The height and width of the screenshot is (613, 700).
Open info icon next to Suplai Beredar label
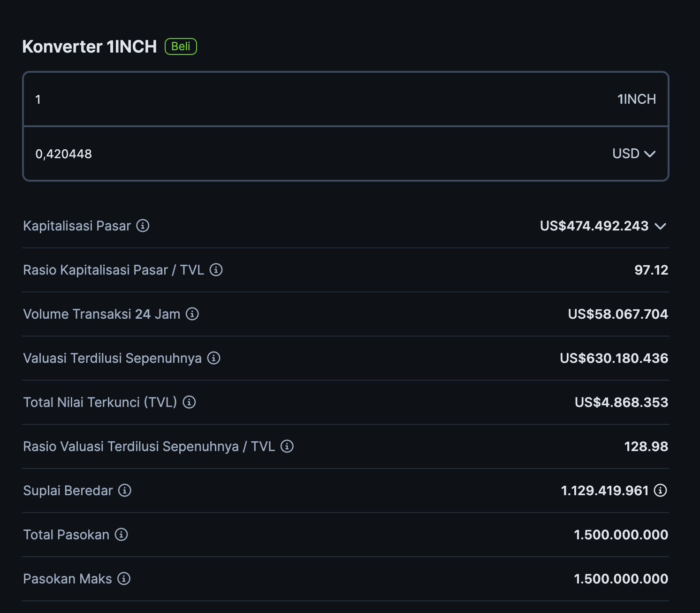(125, 490)
